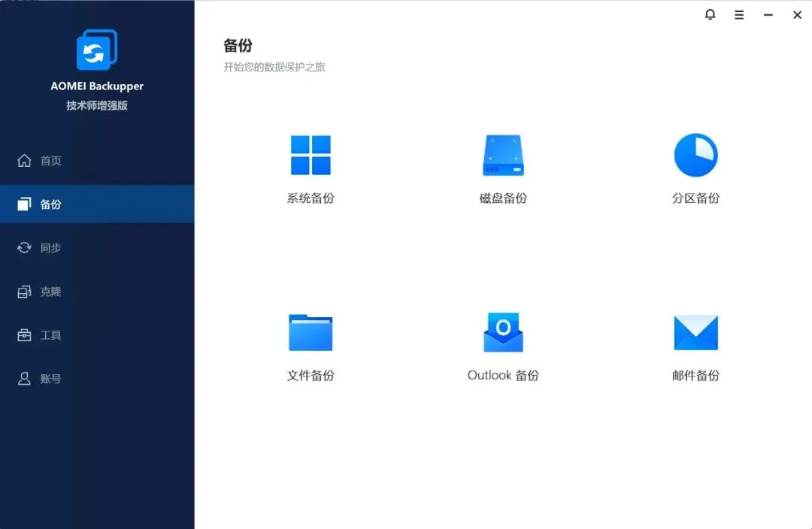Open the Outlook Backup envelope icon
The image size is (812, 529).
[503, 332]
